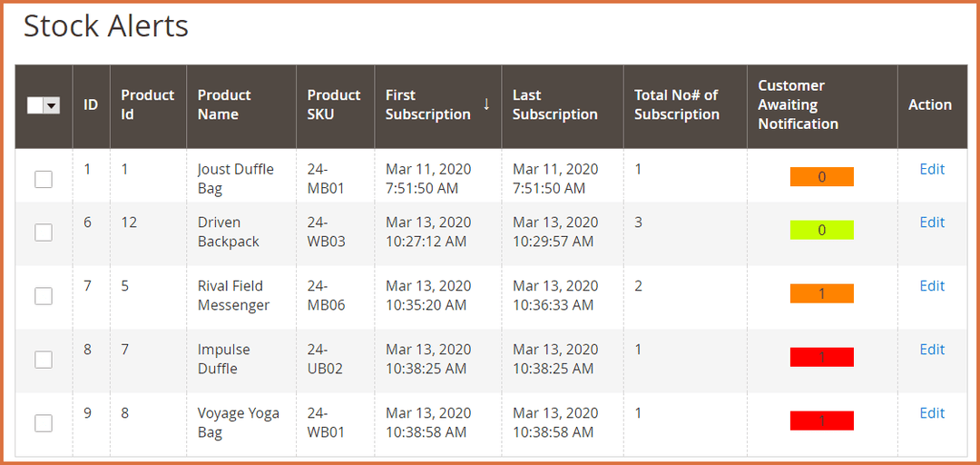Select the Driven Backpack row checkbox
The image size is (980, 465).
tap(44, 232)
